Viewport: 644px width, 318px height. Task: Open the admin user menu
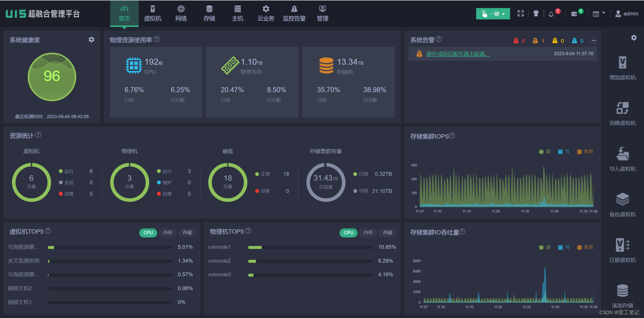click(627, 14)
